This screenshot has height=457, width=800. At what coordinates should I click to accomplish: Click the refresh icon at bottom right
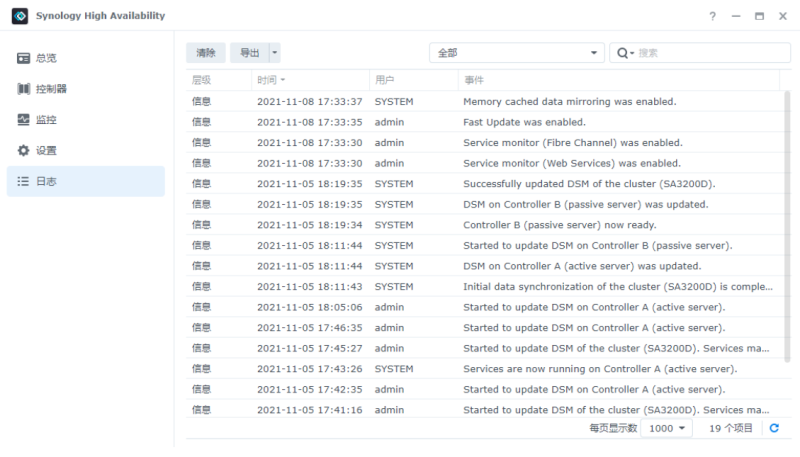point(774,428)
